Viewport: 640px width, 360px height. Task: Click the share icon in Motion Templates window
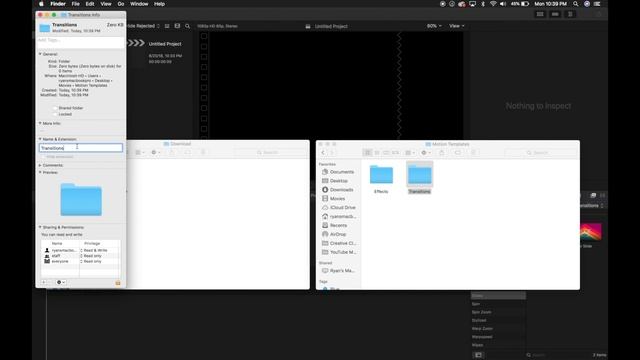pyautogui.click(x=442, y=153)
